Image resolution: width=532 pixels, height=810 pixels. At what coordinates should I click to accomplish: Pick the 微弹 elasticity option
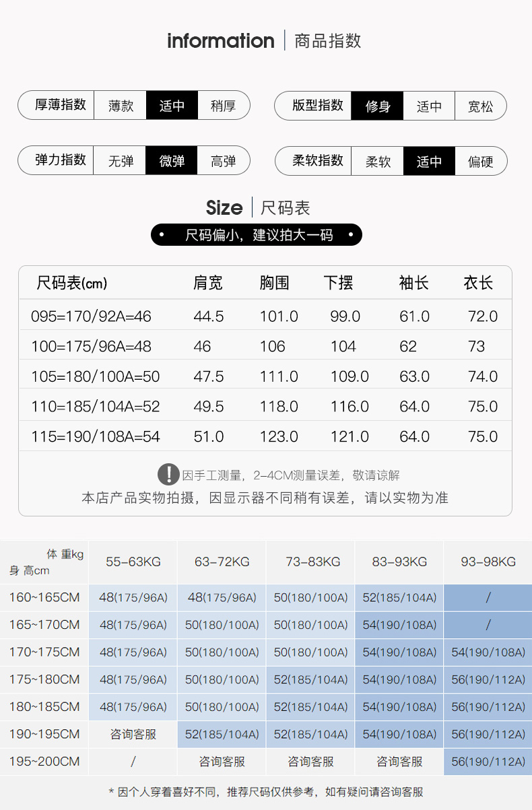click(172, 161)
